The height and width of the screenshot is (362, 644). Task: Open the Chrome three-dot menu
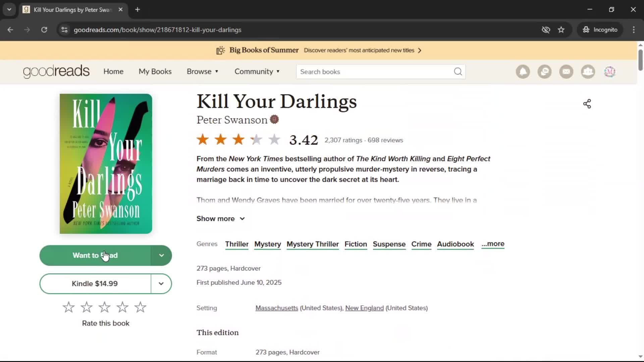(x=634, y=30)
